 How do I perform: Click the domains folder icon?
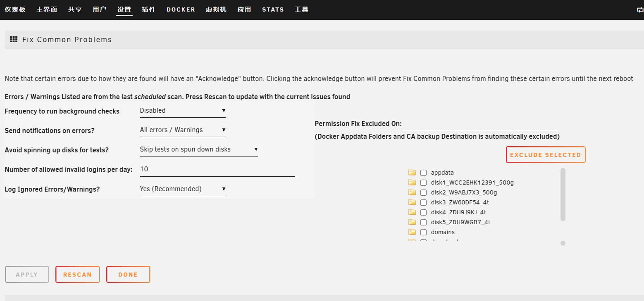(x=412, y=232)
